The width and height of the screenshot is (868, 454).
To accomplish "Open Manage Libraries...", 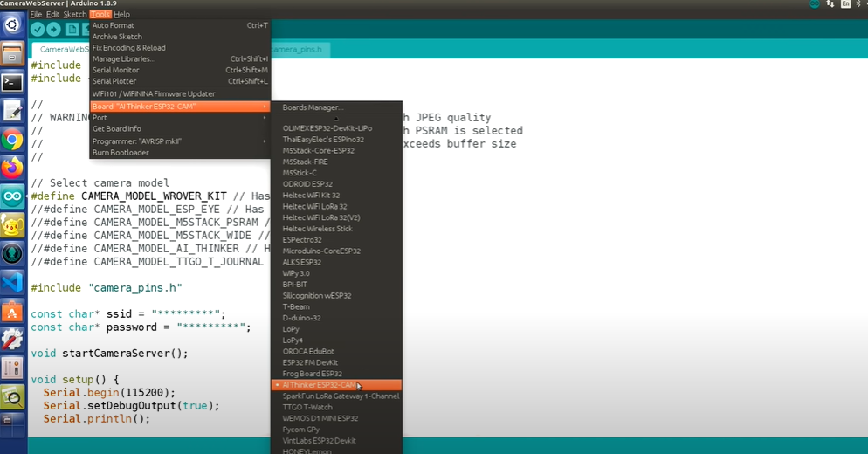I will (x=180, y=58).
